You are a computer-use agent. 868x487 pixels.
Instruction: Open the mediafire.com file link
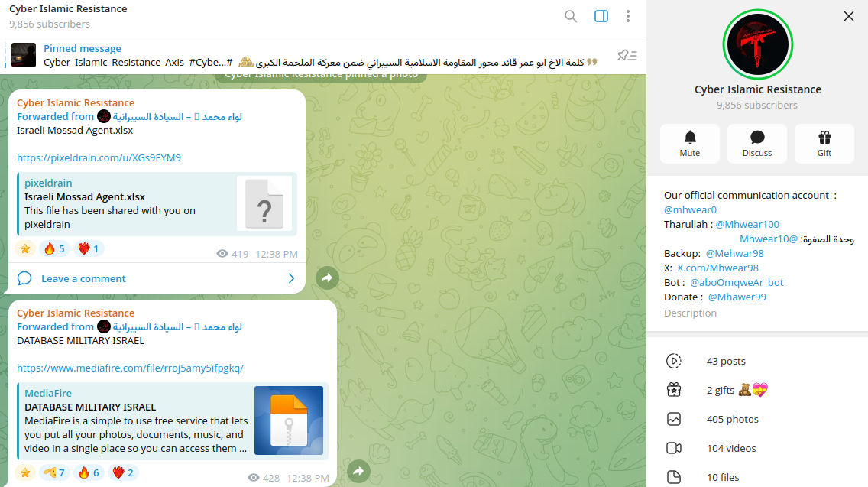click(130, 368)
